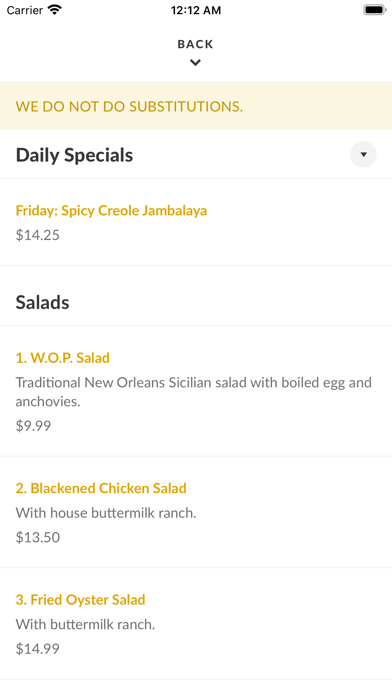This screenshot has width=392, height=696.
Task: Collapse Daily Specials with the arrow button
Action: point(363,154)
